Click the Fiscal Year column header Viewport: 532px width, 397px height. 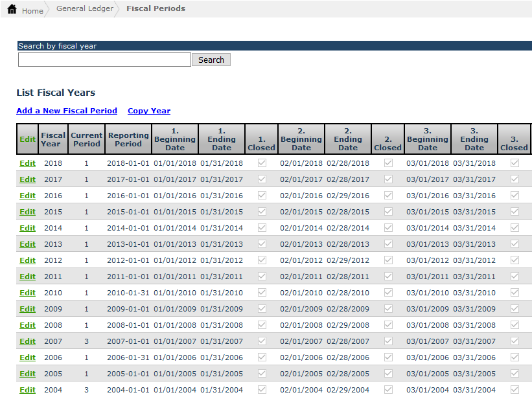[x=53, y=139]
